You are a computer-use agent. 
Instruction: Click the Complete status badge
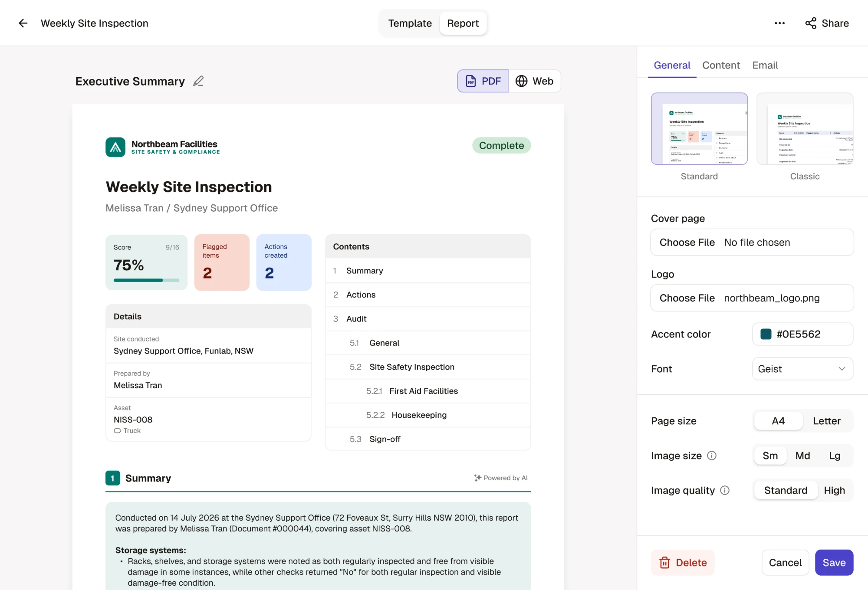pyautogui.click(x=501, y=145)
